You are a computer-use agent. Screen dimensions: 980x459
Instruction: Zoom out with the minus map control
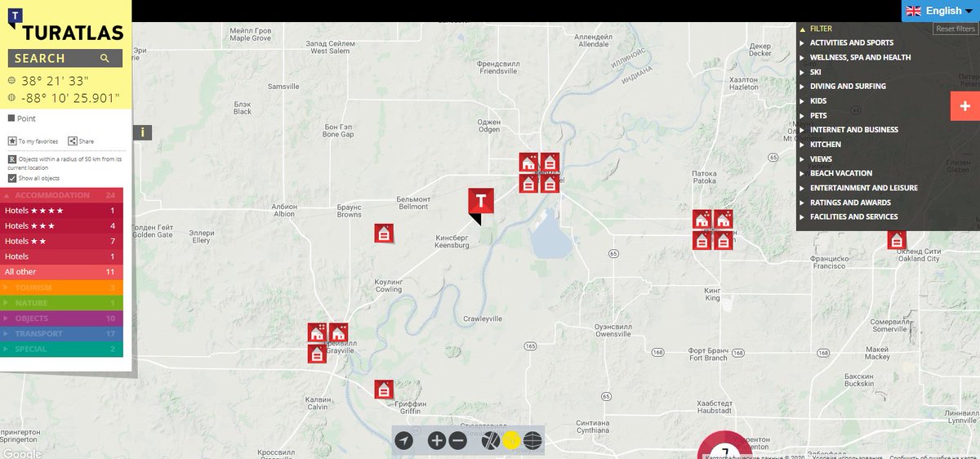click(457, 441)
